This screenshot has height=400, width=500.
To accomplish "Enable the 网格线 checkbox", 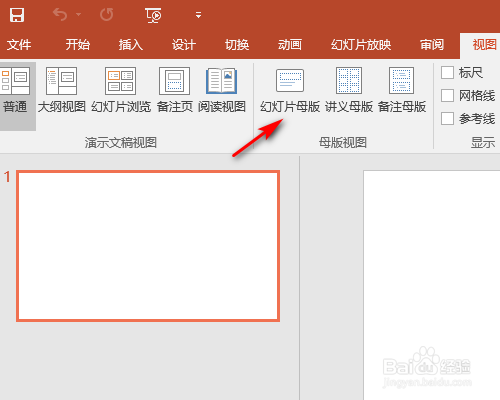I will pos(447,96).
